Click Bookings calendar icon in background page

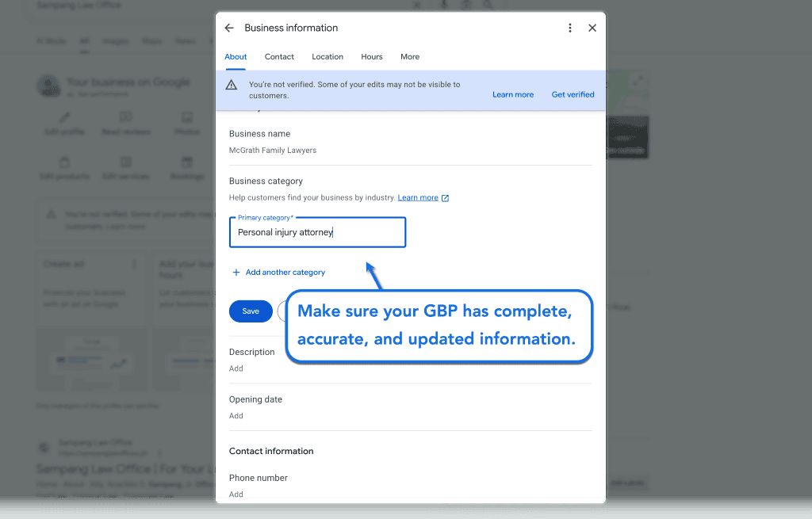pos(187,162)
